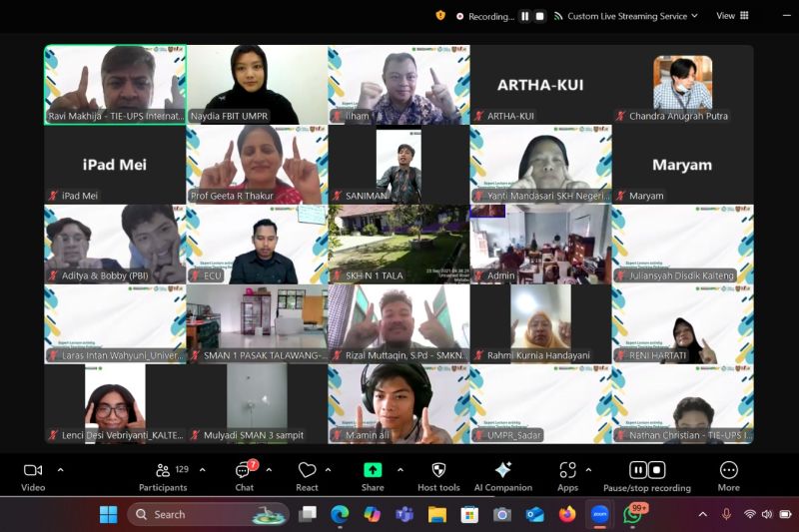This screenshot has width=799, height=532.
Task: Pause recording in bottom toolbar
Action: pyautogui.click(x=638, y=470)
